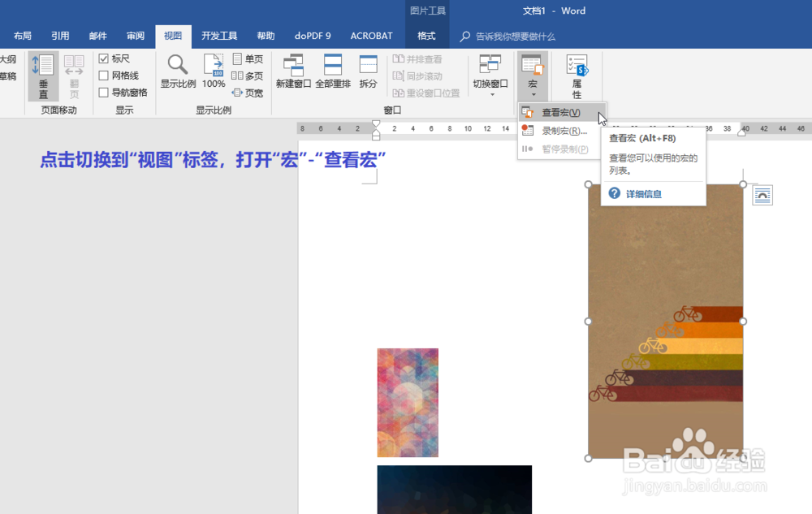Switch to 单页 single page view
Image resolution: width=812 pixels, height=514 pixels.
point(248,58)
